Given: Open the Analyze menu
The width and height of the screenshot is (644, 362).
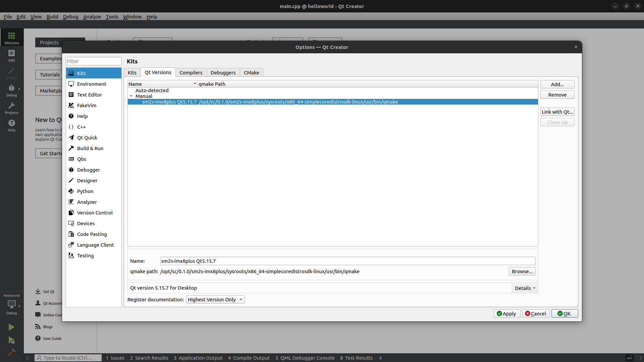Looking at the screenshot, I should click(x=92, y=17).
